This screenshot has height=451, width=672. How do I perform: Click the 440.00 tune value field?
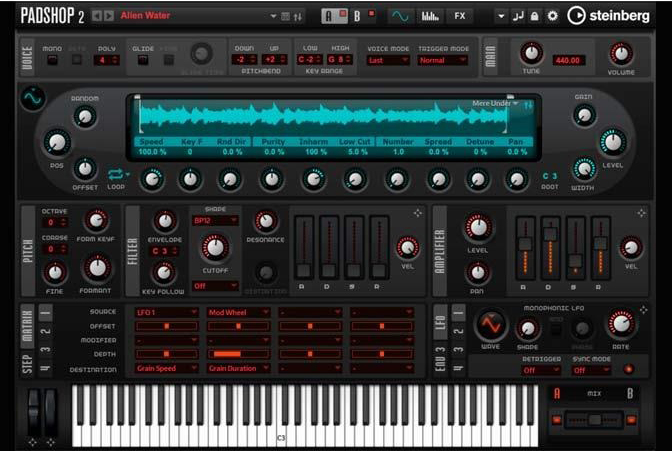[568, 60]
